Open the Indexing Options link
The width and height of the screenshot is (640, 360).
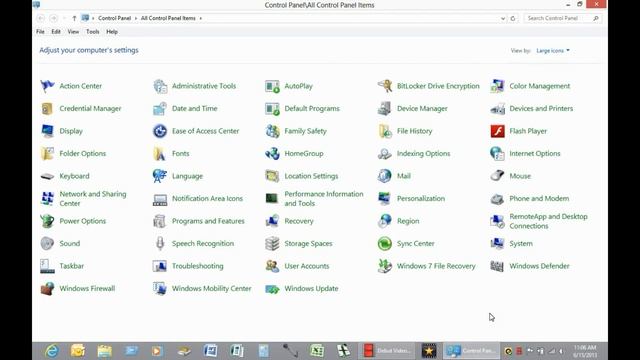423,153
